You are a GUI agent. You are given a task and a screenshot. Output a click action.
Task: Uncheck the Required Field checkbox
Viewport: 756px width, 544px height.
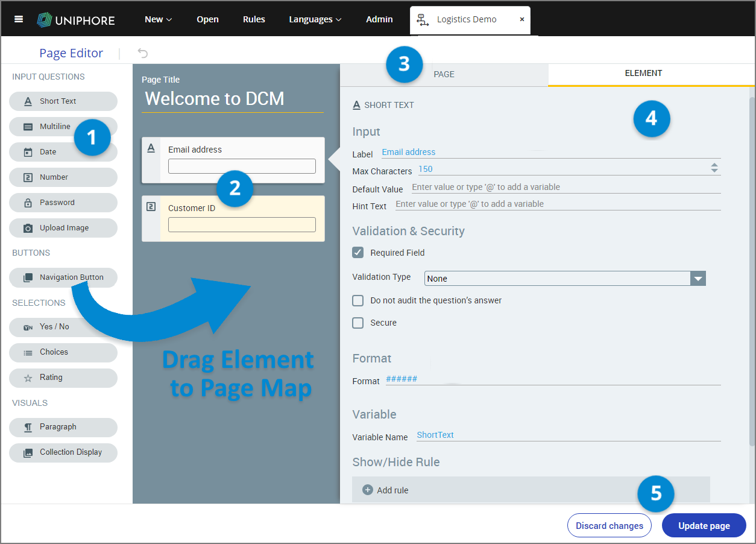coord(358,252)
